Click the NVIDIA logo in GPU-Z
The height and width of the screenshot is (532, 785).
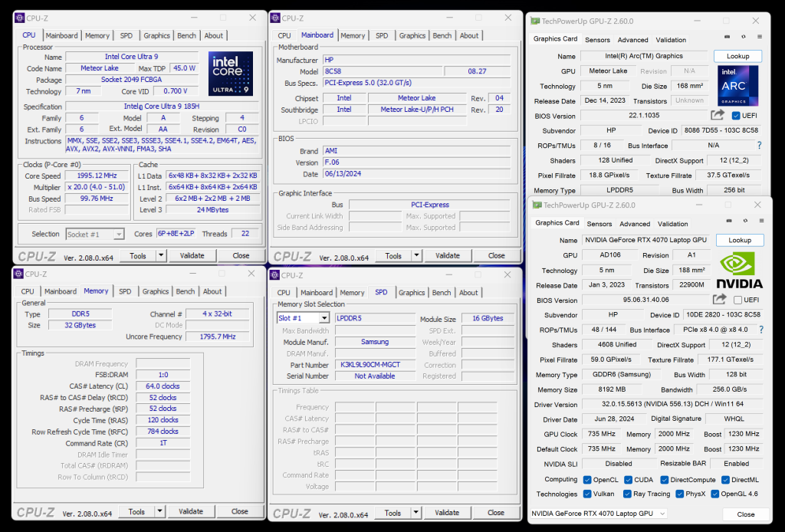pos(740,271)
